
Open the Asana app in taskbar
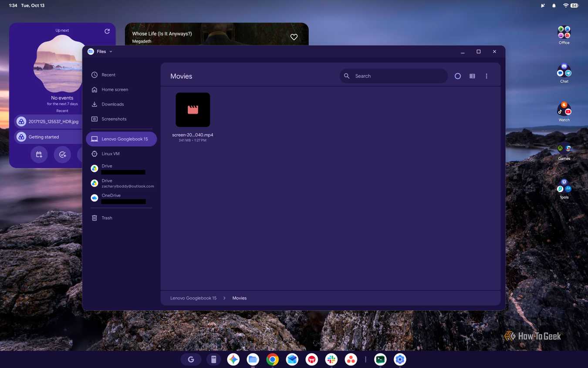click(351, 359)
